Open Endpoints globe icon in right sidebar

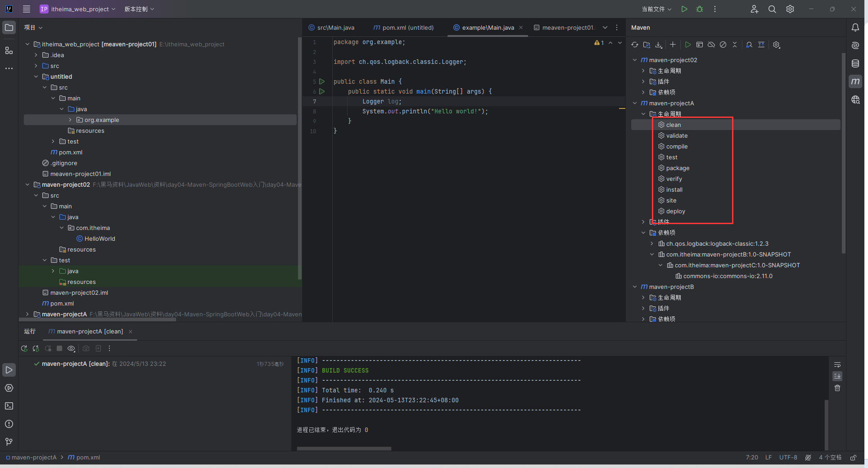[855, 99]
